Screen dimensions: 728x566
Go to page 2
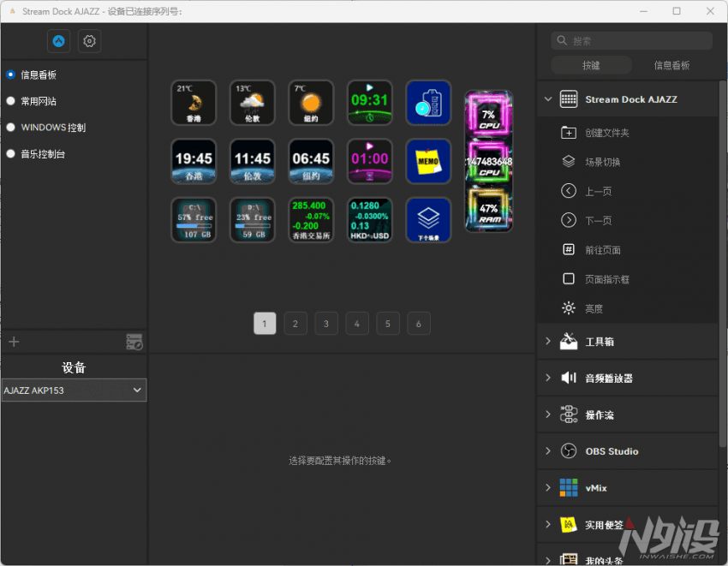click(295, 324)
